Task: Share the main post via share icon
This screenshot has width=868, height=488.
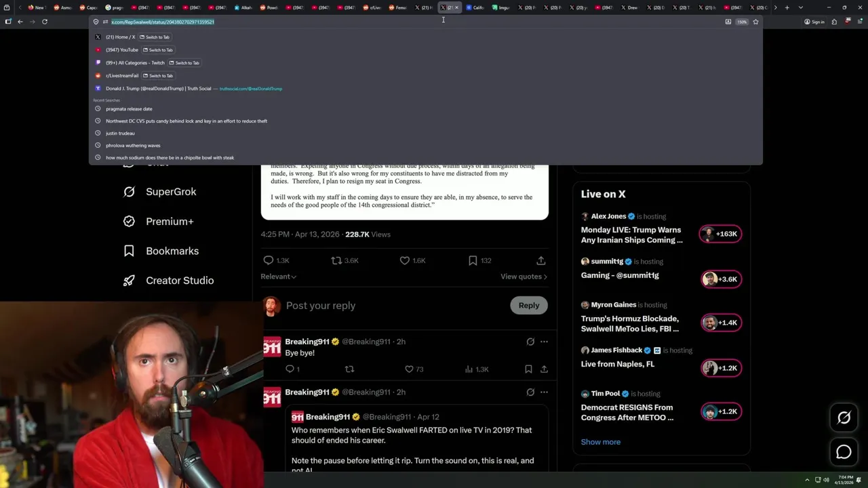Action: point(540,260)
